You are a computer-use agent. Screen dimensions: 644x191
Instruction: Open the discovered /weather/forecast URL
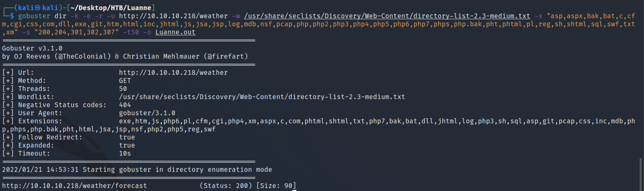(74, 185)
